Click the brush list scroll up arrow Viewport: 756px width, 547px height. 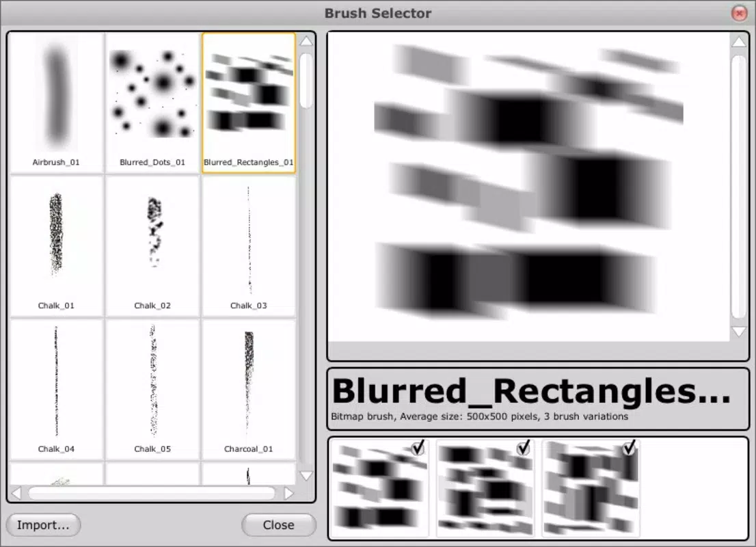[x=306, y=42]
